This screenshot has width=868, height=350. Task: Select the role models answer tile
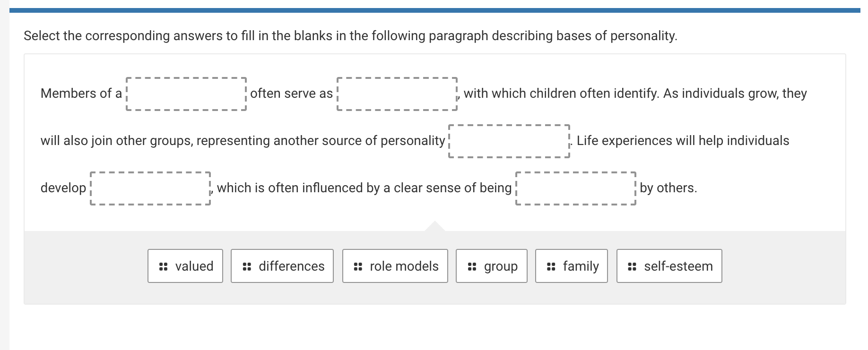395,266
